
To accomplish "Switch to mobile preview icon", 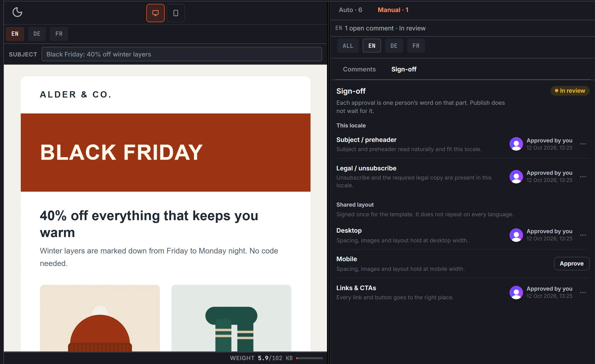I will pyautogui.click(x=176, y=13).
